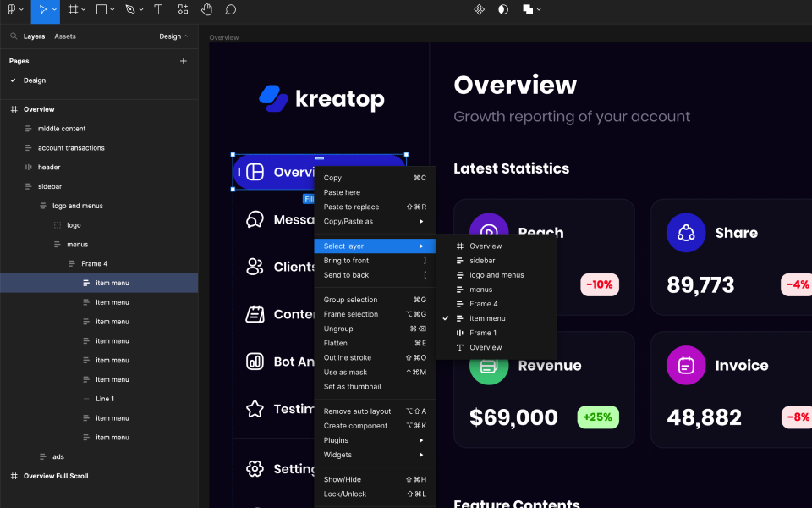Click the boolean groups icon

point(529,10)
